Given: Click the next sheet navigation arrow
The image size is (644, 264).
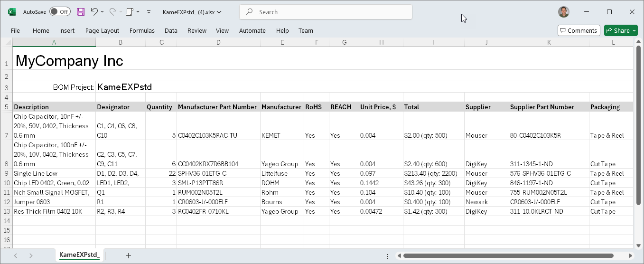Looking at the screenshot, I should click(x=31, y=255).
